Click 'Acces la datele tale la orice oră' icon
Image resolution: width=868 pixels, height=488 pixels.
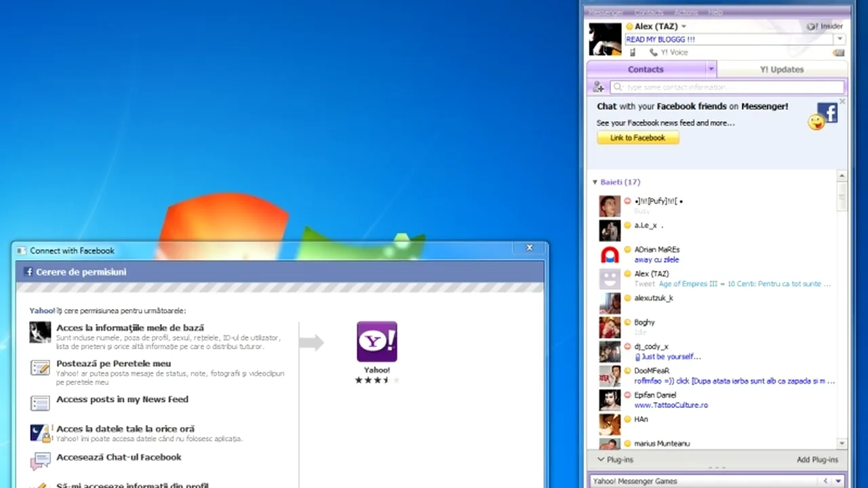[x=40, y=433]
